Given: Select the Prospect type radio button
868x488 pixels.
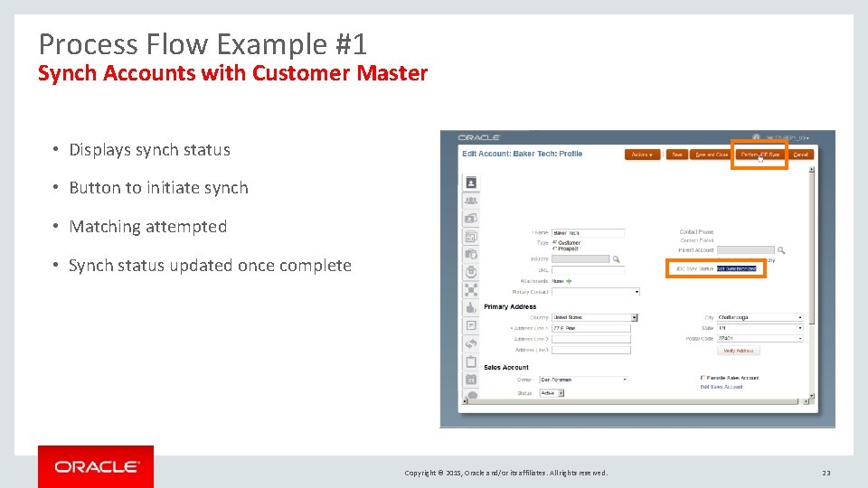Looking at the screenshot, I should [554, 249].
